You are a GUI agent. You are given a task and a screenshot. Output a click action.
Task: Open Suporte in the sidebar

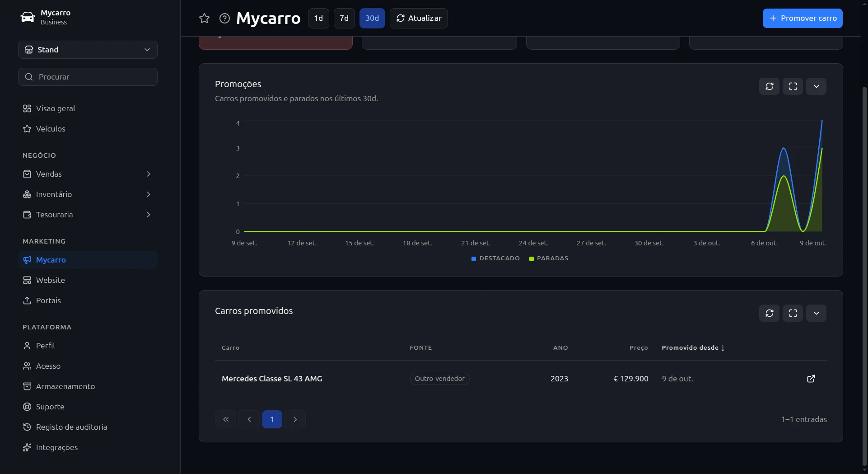(88, 407)
